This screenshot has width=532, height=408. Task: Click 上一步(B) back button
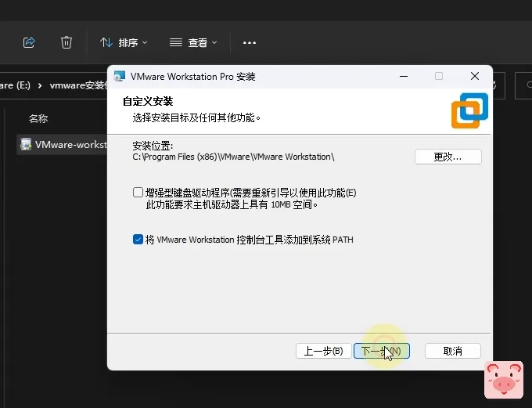(323, 351)
